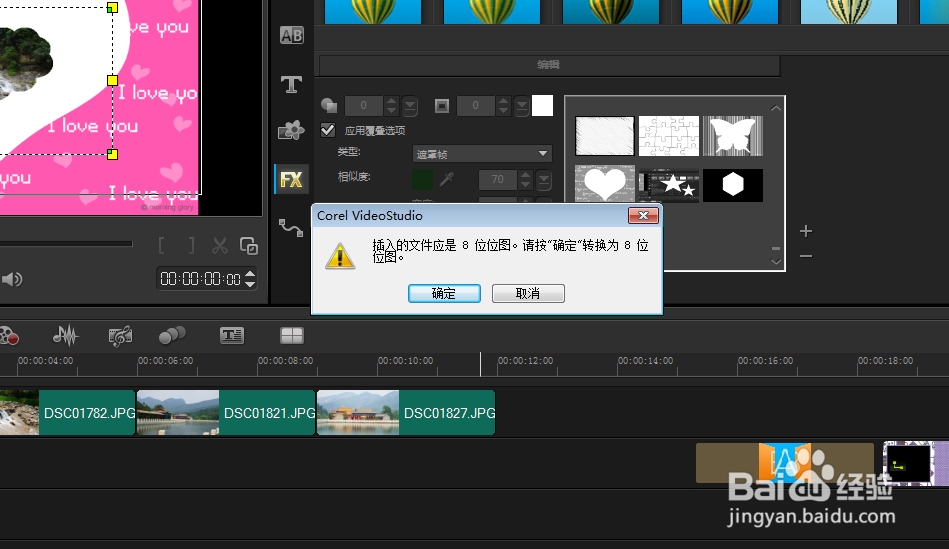
Task: Select the puzzle mask thumbnail
Action: tap(669, 136)
